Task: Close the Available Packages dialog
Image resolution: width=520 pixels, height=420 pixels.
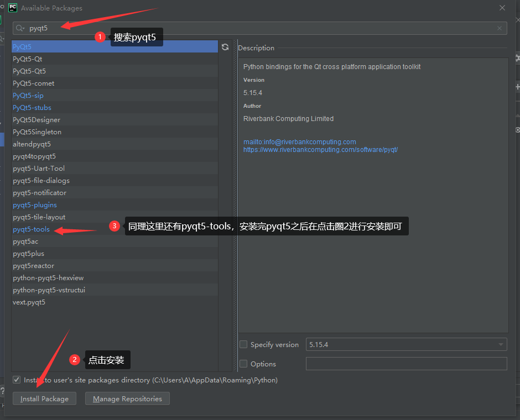Action: [x=502, y=8]
